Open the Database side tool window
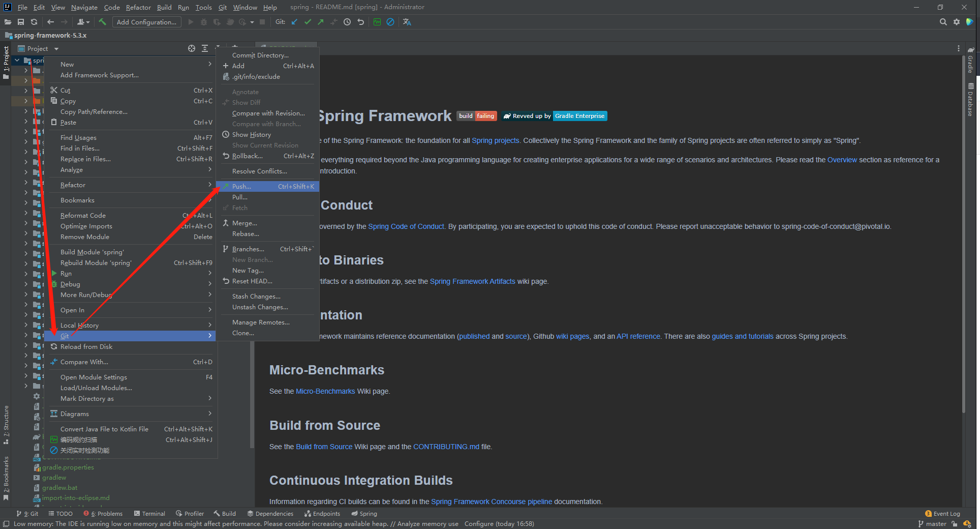This screenshot has height=529, width=980. [x=970, y=100]
